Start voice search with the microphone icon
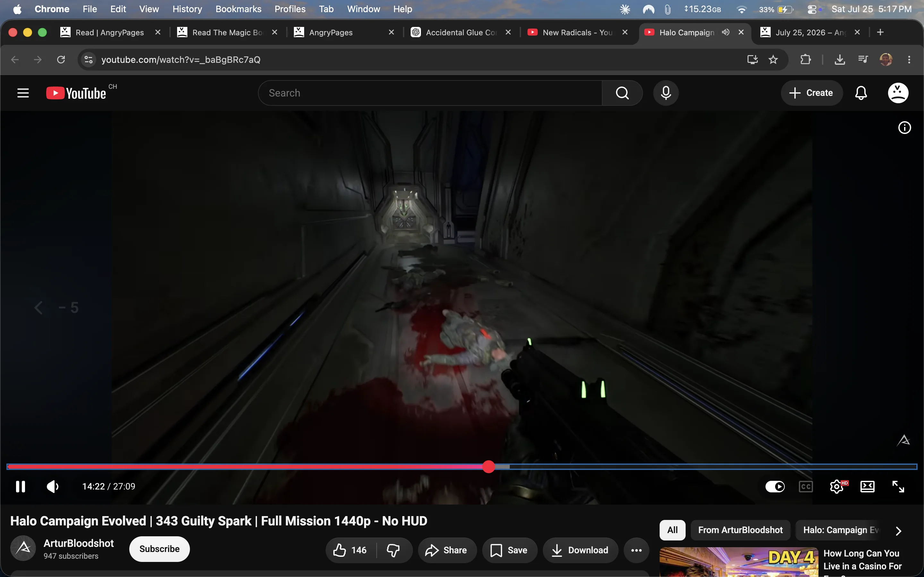 coord(666,93)
